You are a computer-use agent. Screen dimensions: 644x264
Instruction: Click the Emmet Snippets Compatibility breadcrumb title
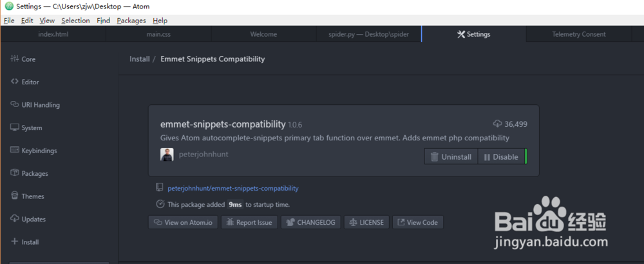click(213, 59)
